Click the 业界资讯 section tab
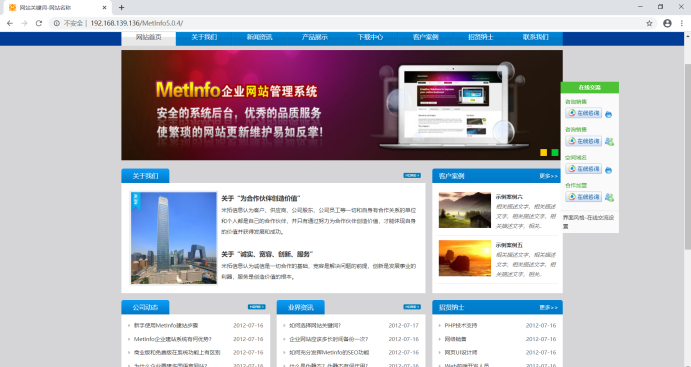Screen dimensions: 691x367 [301, 307]
